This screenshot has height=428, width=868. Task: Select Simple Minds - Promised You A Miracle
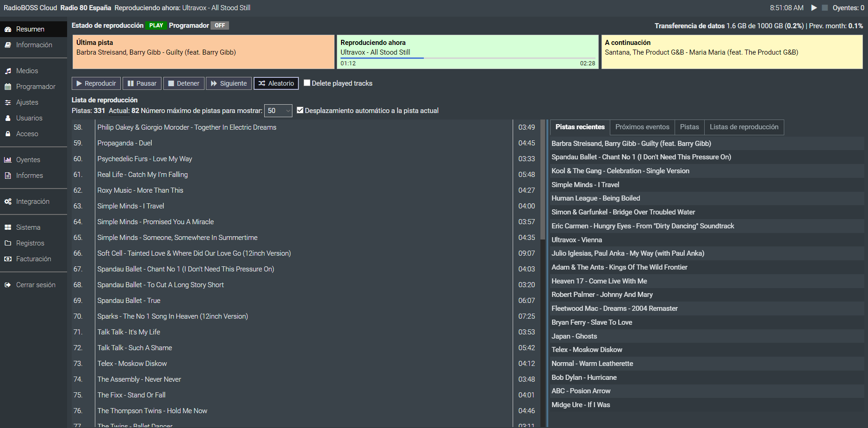click(304, 222)
